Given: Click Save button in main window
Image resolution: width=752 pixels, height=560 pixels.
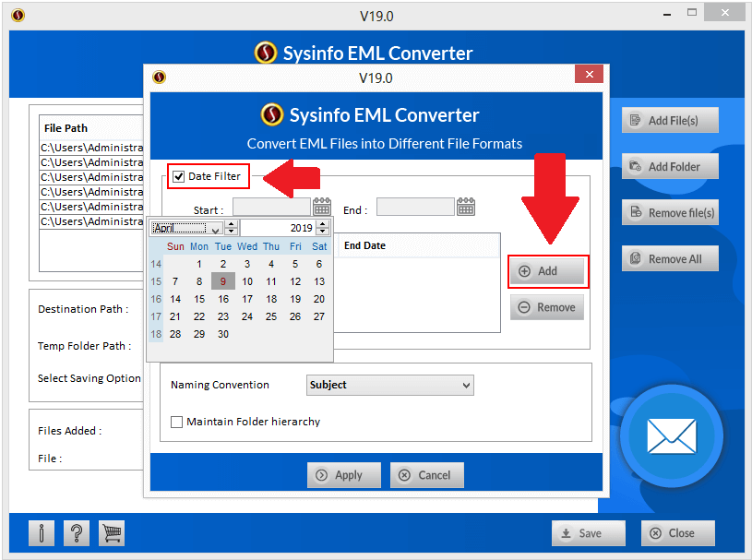Looking at the screenshot, I should pos(589,533).
